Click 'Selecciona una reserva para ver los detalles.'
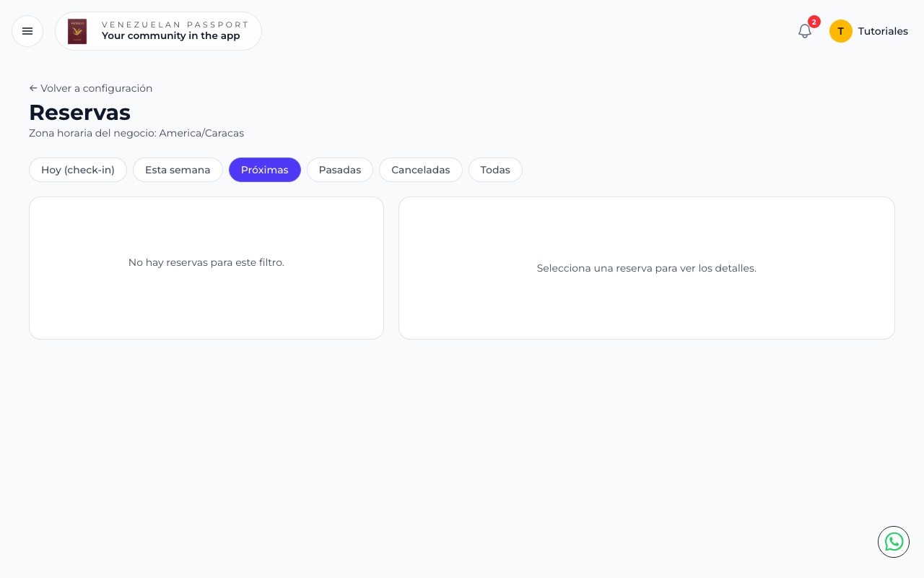The image size is (924, 578). [647, 268]
